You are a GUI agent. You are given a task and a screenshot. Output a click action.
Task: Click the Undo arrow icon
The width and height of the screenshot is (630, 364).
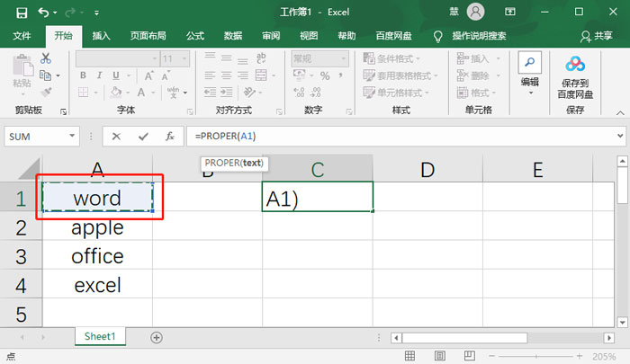44,12
